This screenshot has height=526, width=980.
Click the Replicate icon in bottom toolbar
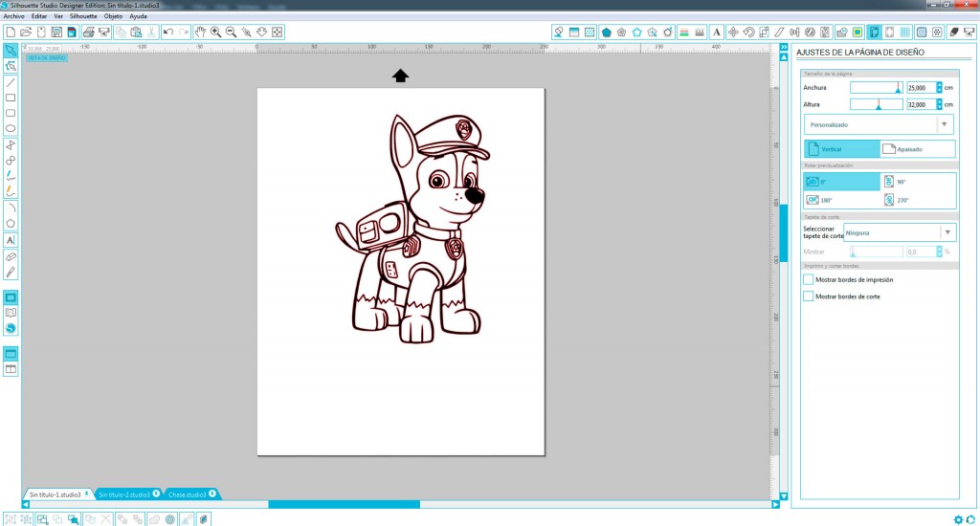click(90, 519)
